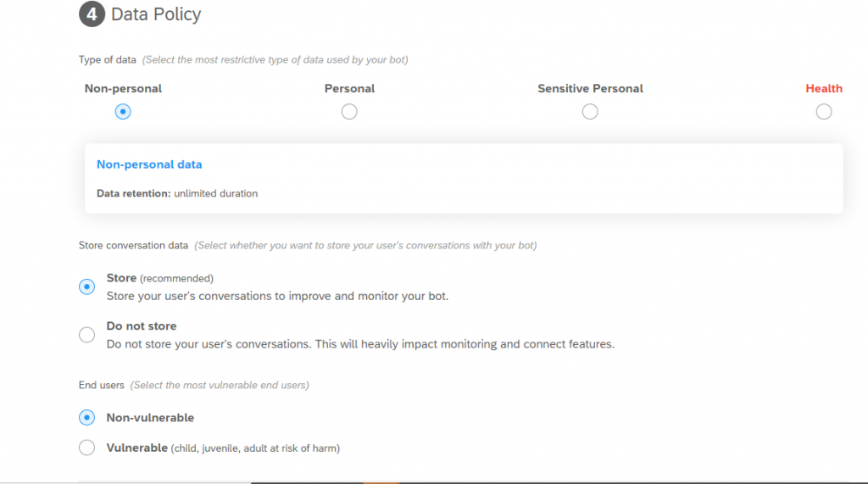Open the Non-personal data blue heading
This screenshot has height=484, width=868.
click(x=149, y=164)
